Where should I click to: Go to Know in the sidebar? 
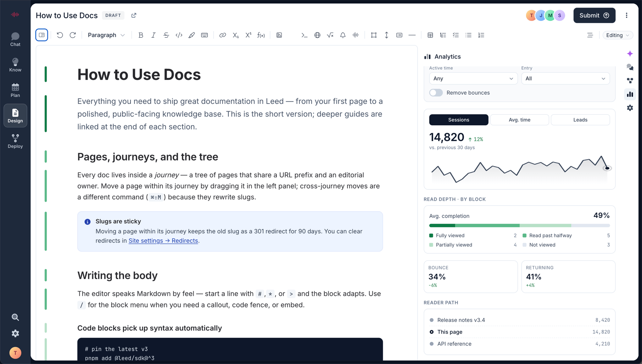15,65
